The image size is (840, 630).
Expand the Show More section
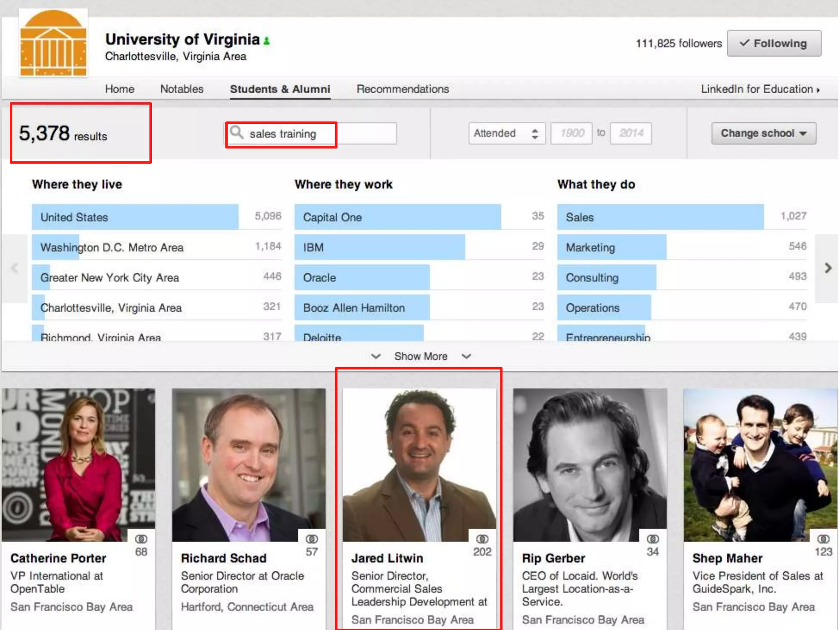tap(420, 356)
